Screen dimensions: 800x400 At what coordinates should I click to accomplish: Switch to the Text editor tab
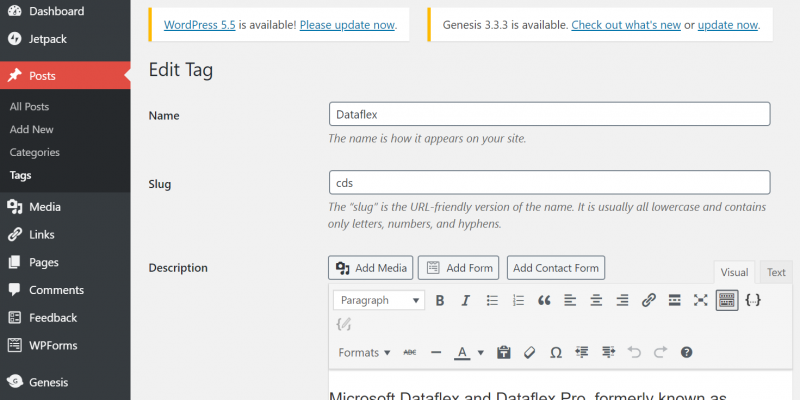776,272
